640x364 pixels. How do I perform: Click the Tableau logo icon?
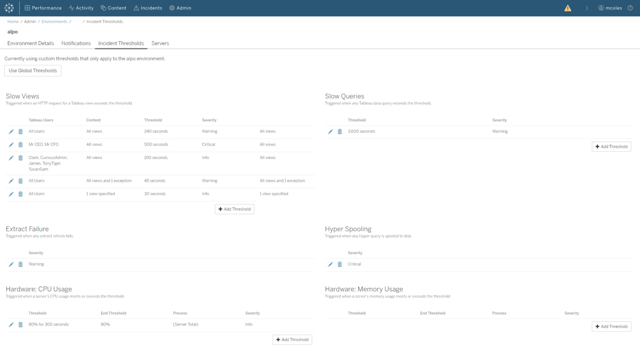(x=9, y=8)
